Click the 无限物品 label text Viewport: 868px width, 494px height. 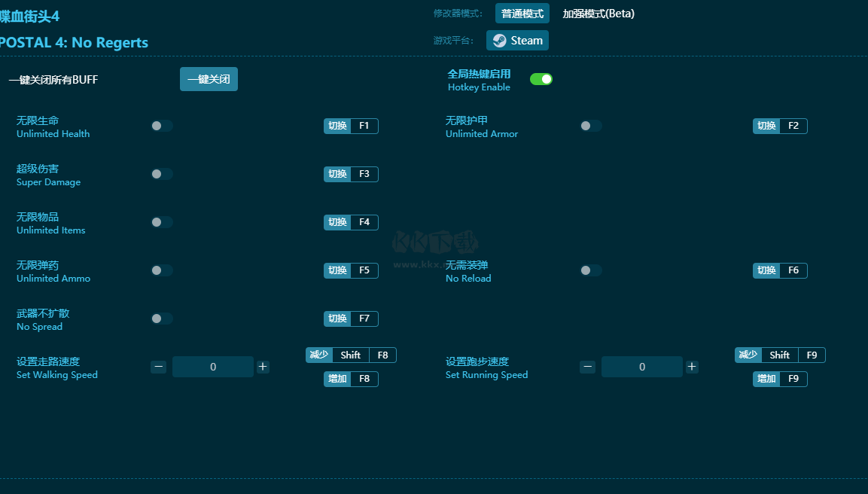pos(38,217)
